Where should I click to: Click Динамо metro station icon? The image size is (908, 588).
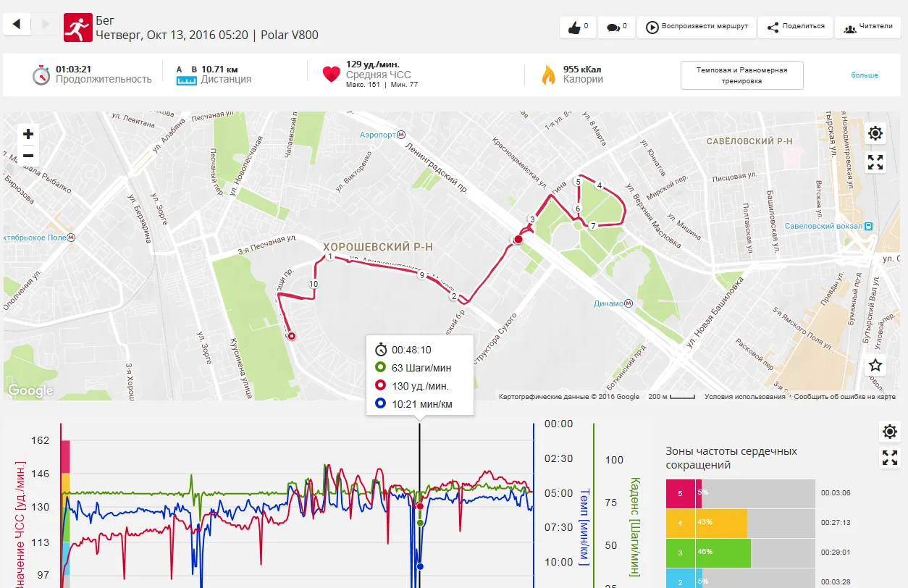click(x=629, y=303)
